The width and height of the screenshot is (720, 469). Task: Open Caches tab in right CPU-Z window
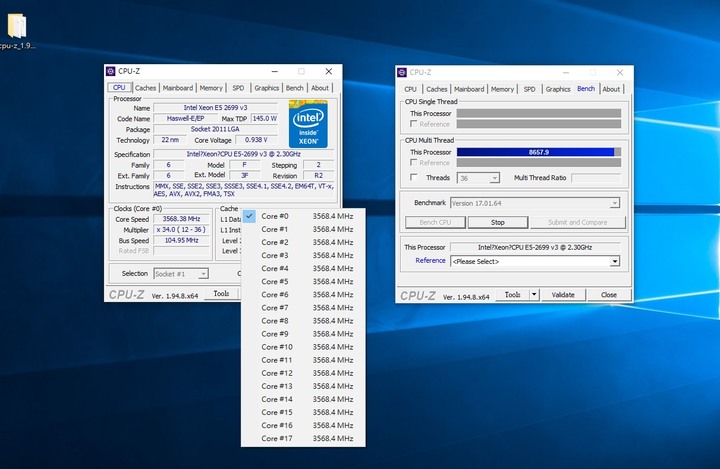(x=437, y=89)
